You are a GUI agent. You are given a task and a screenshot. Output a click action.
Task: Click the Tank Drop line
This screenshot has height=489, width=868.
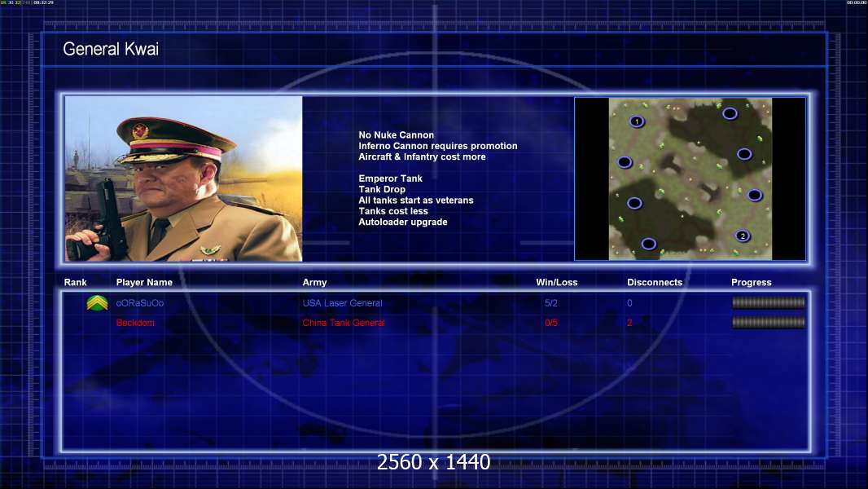point(382,189)
